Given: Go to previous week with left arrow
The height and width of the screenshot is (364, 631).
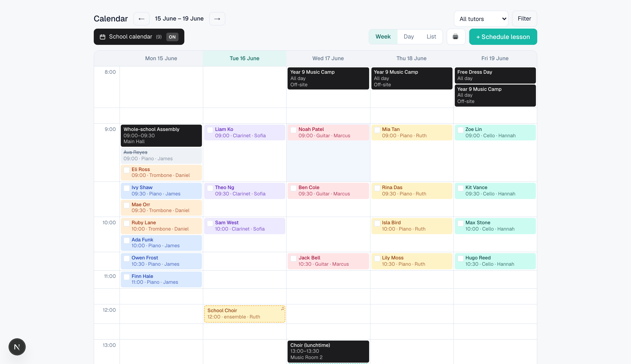Looking at the screenshot, I should 142,19.
